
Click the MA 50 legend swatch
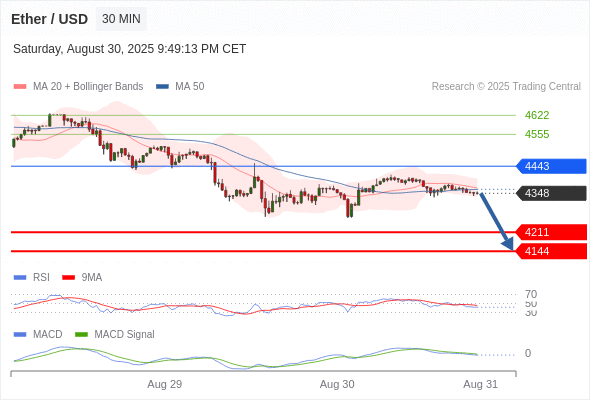pyautogui.click(x=162, y=87)
